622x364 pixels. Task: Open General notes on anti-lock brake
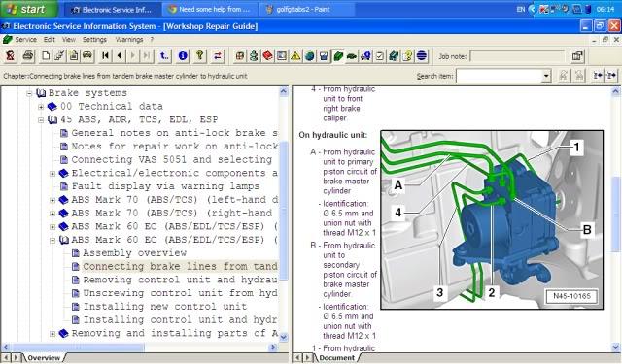[x=174, y=133]
